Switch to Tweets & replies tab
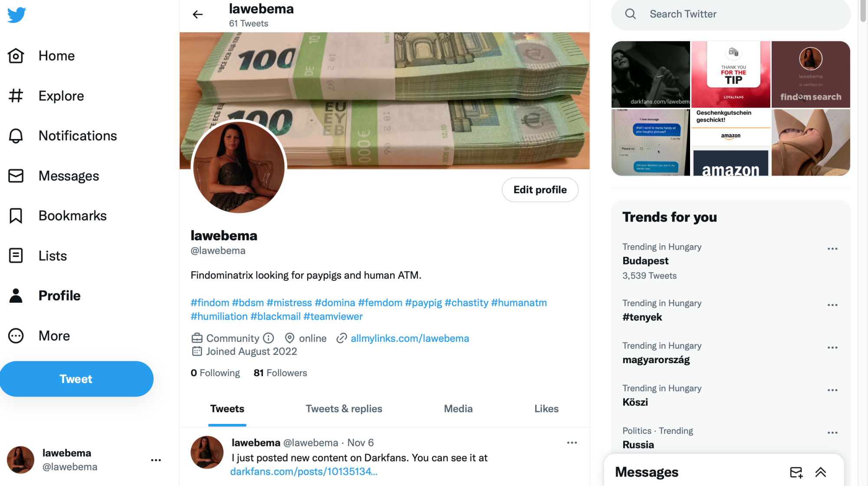The width and height of the screenshot is (868, 486). click(x=344, y=409)
